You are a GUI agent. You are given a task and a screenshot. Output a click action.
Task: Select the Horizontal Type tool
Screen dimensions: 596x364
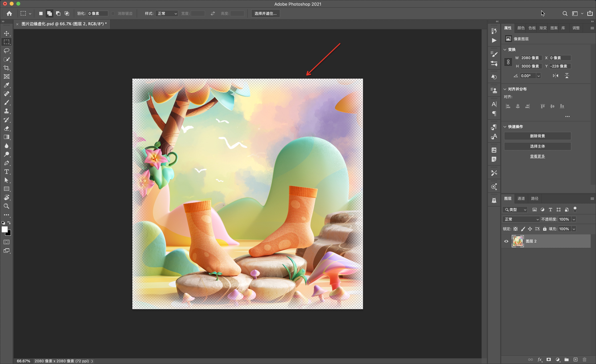pyautogui.click(x=6, y=172)
